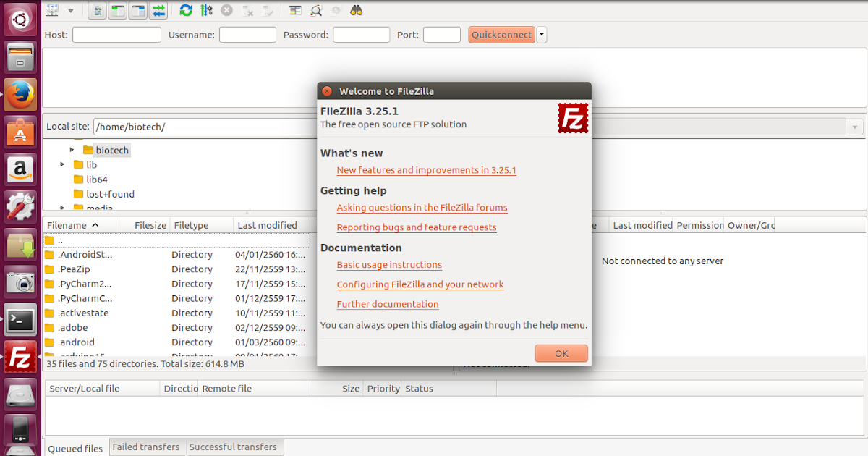Launch Firefox from the dock
Screen dimensions: 868x456
pyautogui.click(x=20, y=94)
